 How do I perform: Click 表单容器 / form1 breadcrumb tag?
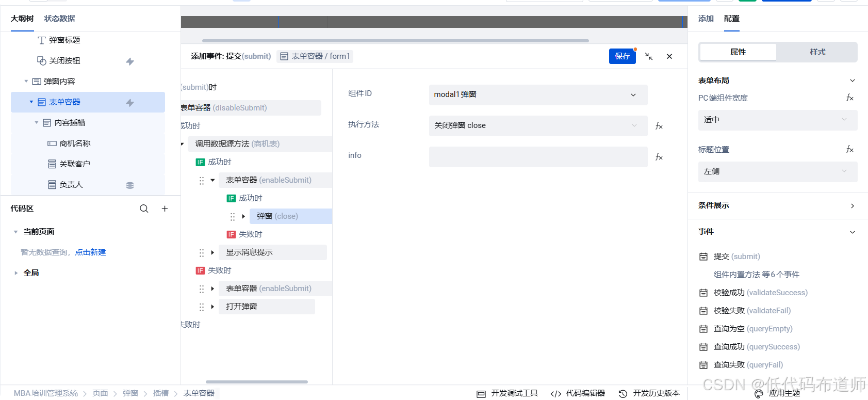click(x=315, y=56)
